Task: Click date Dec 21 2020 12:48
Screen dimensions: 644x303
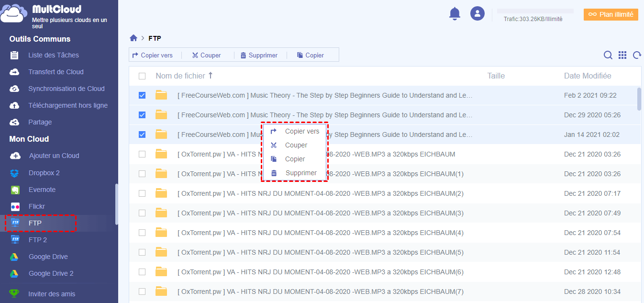Action: (x=592, y=272)
